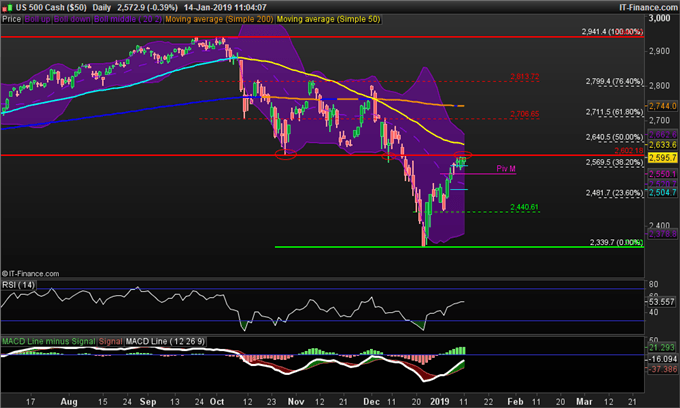Click the green 2,440.61 level label
The image size is (680, 408).
(525, 207)
